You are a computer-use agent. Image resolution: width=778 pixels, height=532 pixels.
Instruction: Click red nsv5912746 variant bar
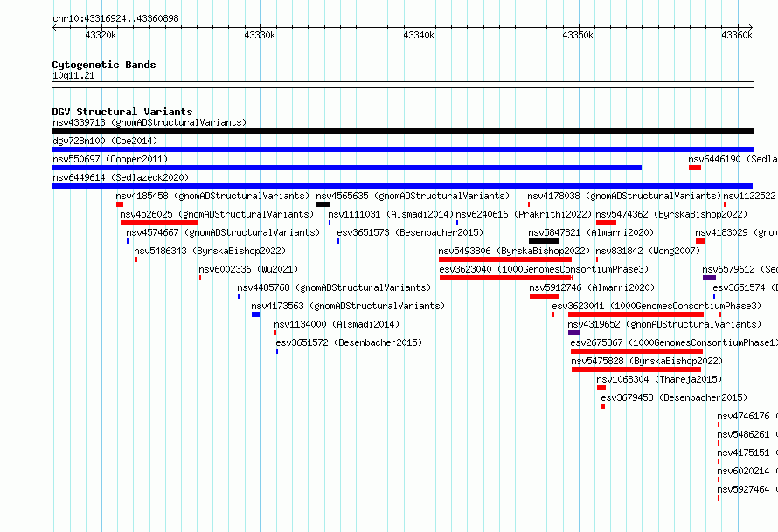pyautogui.click(x=545, y=296)
